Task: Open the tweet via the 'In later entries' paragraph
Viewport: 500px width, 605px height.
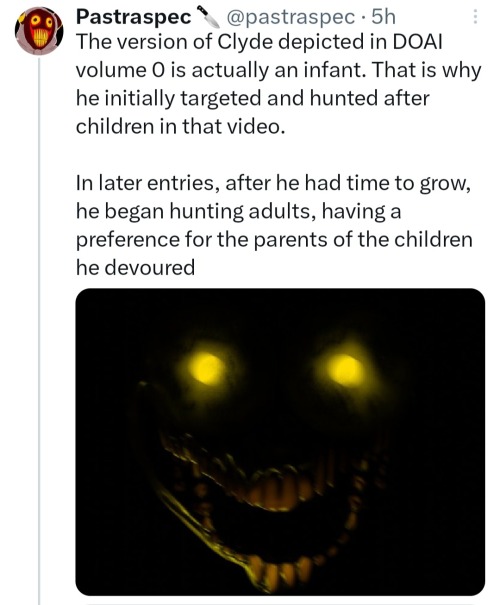Action: pyautogui.click(x=274, y=225)
